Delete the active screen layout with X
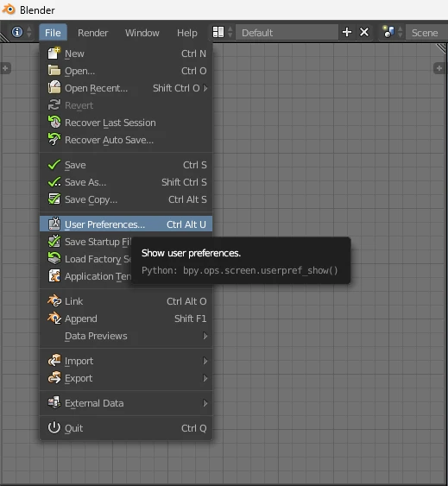 [364, 32]
